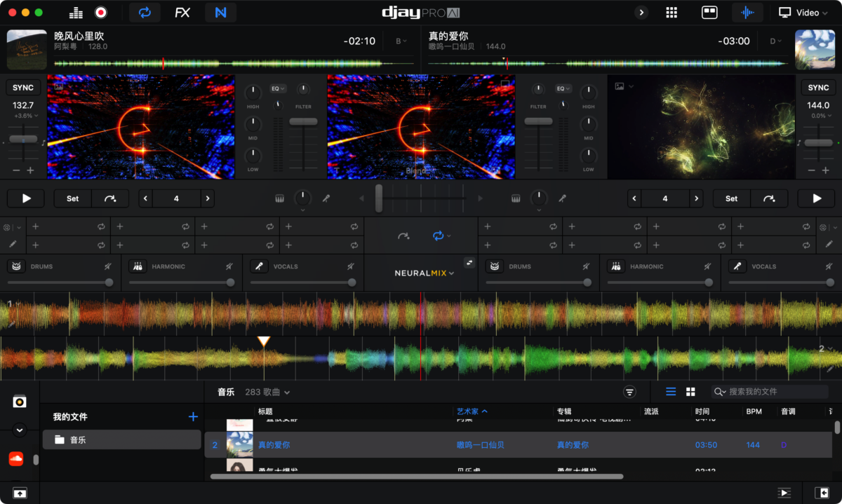The image size is (842, 504).
Task: Toggle deck 1 Harmonic stem button
Action: [x=138, y=266]
